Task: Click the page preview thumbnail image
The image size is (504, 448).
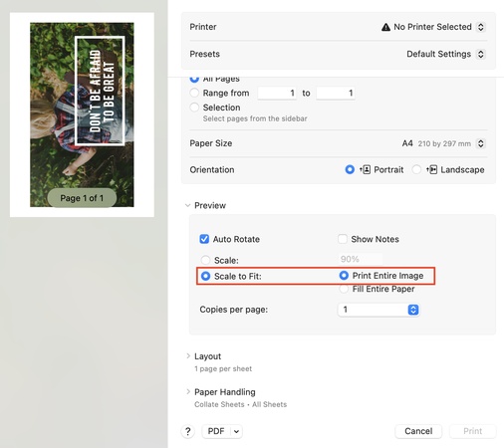Action: pyautogui.click(x=82, y=114)
